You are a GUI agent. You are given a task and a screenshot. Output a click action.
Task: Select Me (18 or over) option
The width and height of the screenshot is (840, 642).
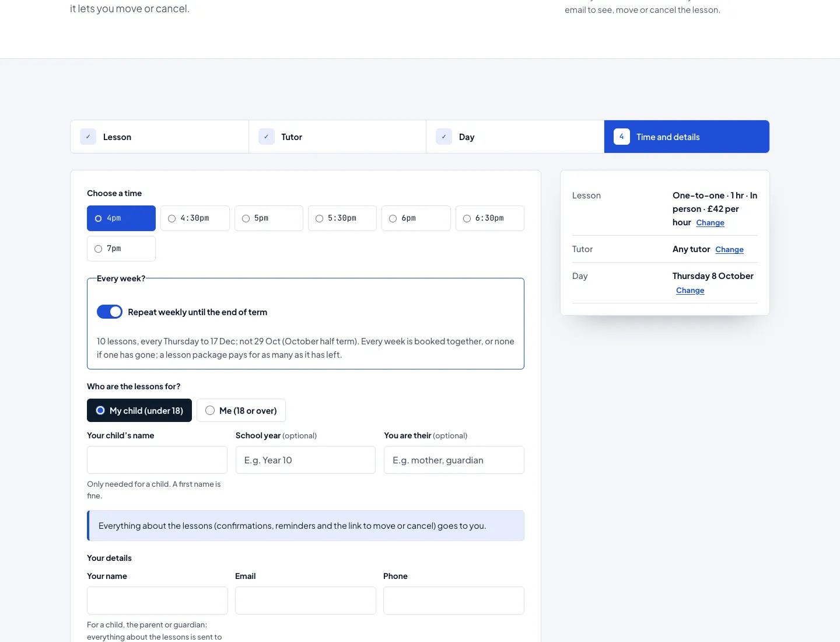[x=241, y=410]
